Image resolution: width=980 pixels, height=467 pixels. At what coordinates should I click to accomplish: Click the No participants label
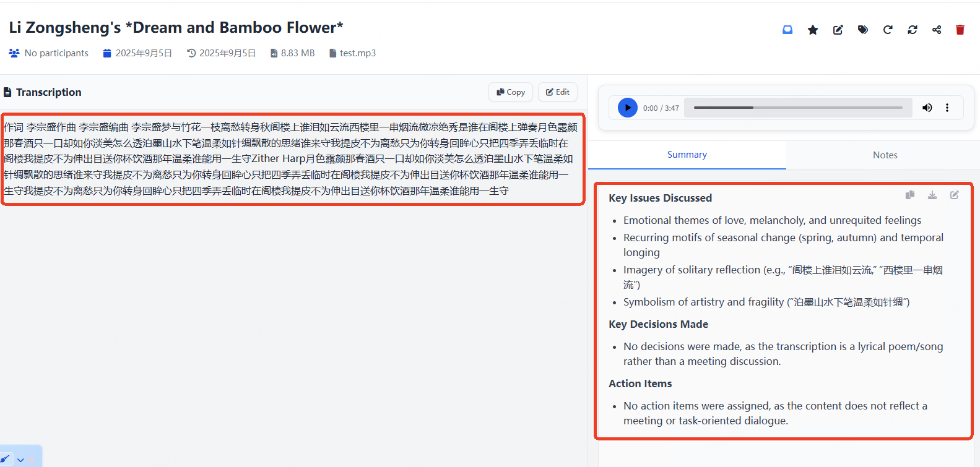coord(56,53)
